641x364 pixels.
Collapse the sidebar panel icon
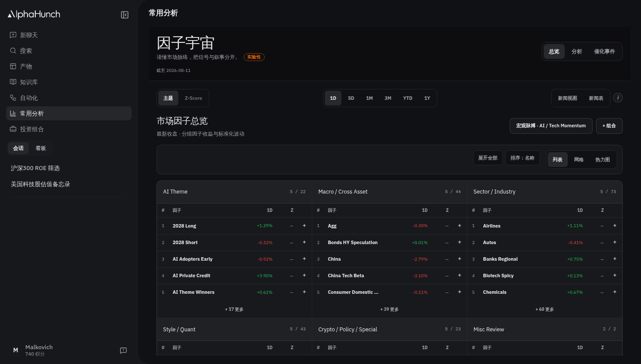point(125,15)
